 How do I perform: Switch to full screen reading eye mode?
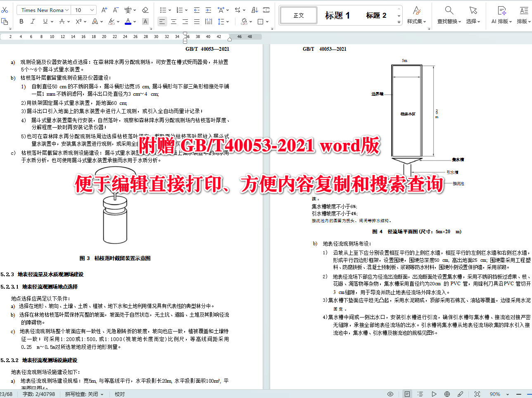(x=390, y=394)
